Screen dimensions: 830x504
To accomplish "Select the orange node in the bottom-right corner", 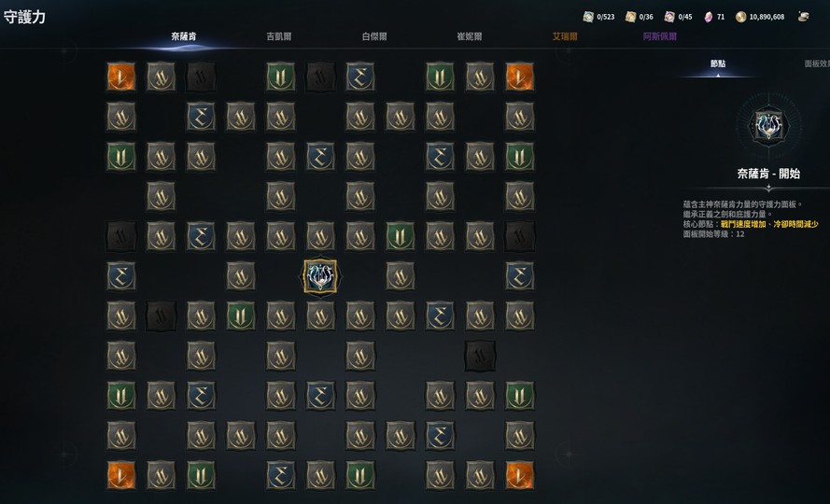I will pos(520,475).
